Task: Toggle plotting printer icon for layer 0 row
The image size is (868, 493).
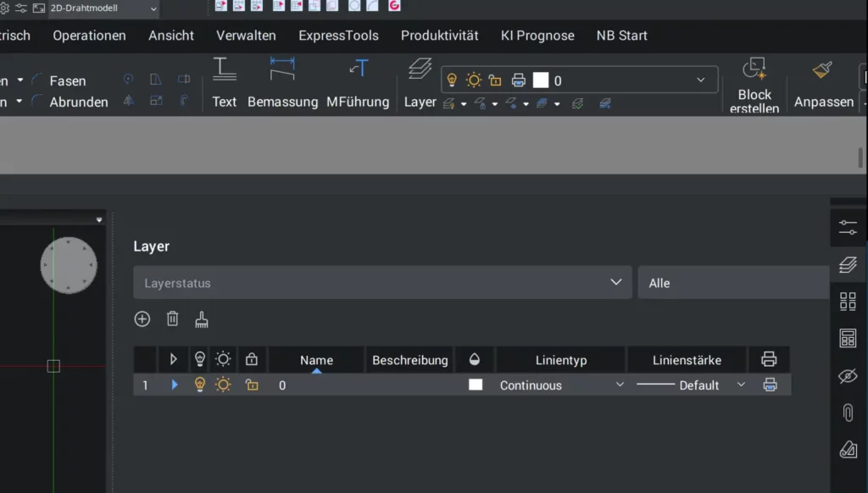Action: (770, 385)
